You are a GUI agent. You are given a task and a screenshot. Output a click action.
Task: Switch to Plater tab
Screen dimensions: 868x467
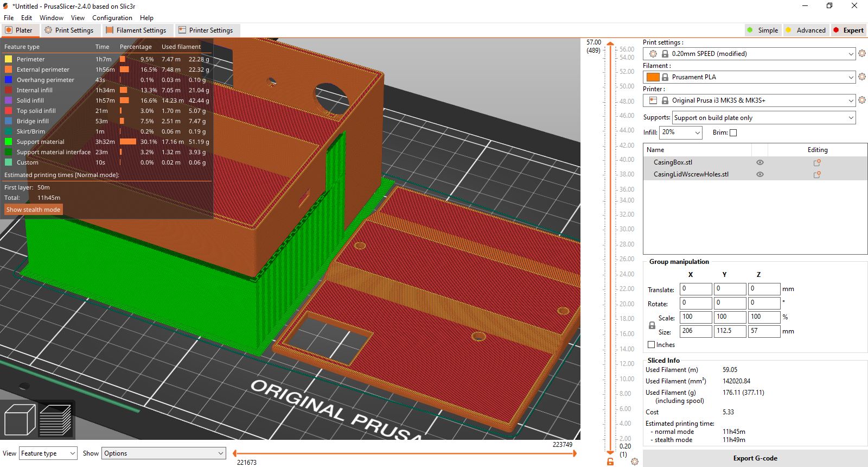point(20,30)
